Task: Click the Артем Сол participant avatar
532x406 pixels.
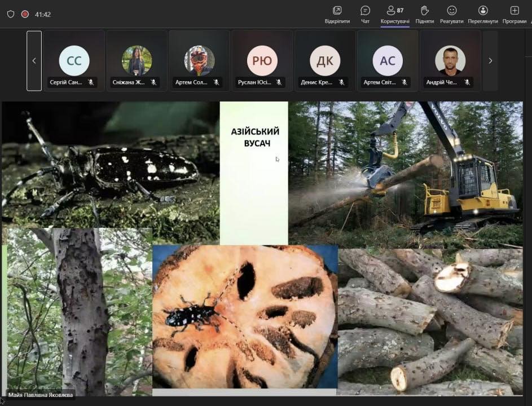Action: [x=199, y=60]
